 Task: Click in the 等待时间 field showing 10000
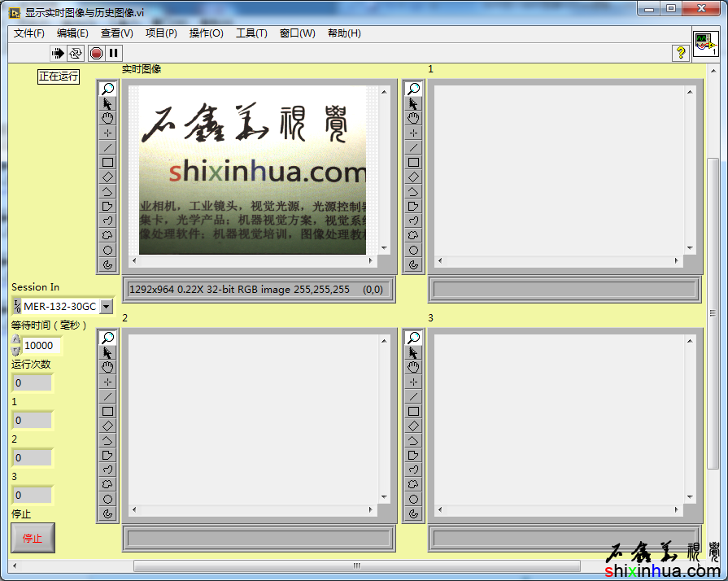(41, 345)
